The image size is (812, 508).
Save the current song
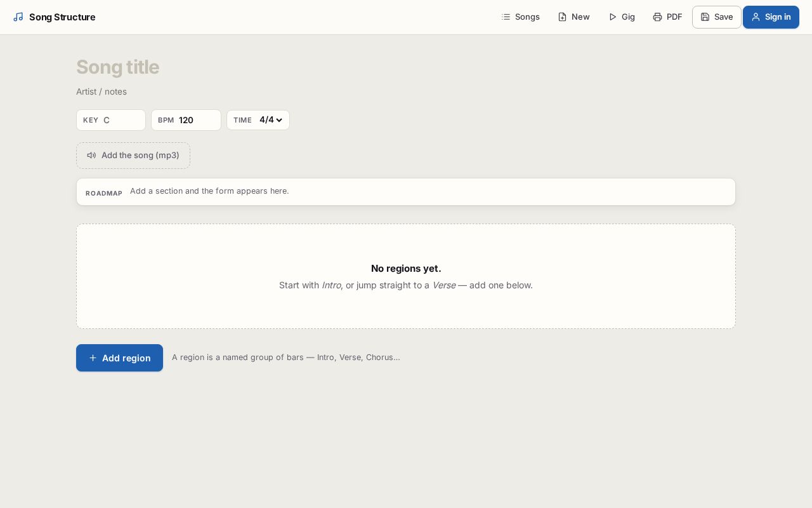(x=717, y=17)
